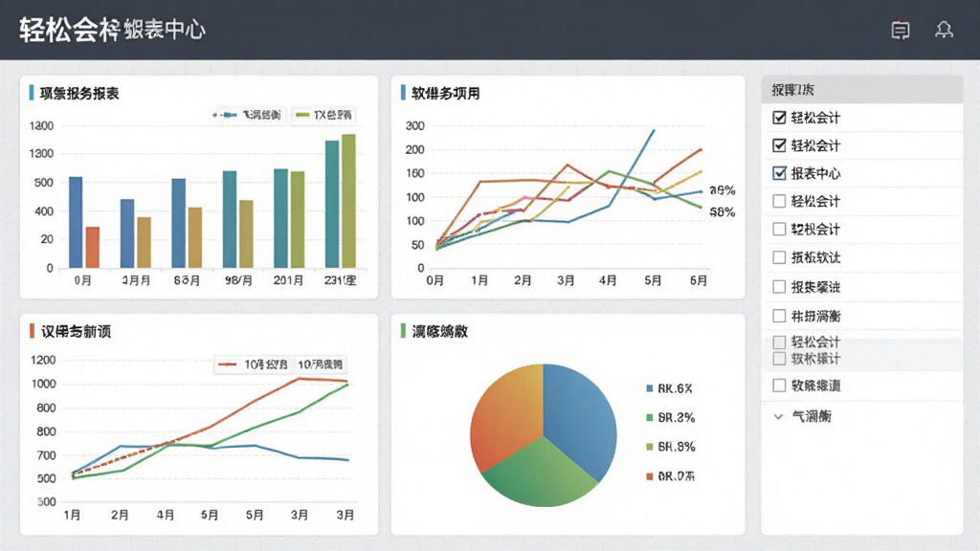Open the message icon beside the bell
980x551 pixels.
click(x=900, y=30)
